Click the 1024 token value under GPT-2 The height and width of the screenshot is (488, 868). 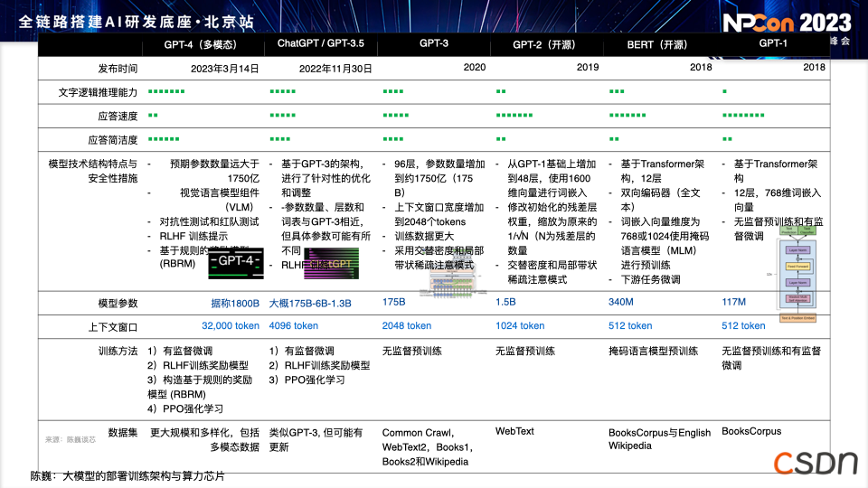[x=520, y=325]
